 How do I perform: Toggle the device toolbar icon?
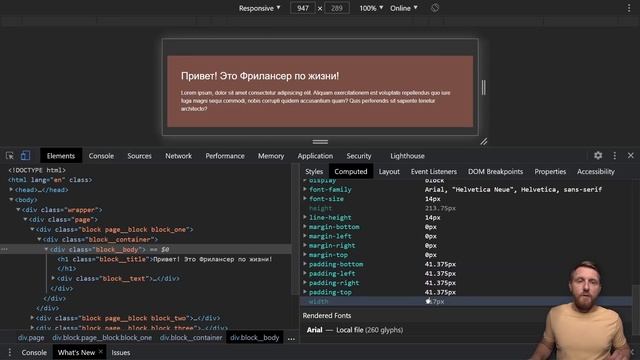[x=25, y=156]
